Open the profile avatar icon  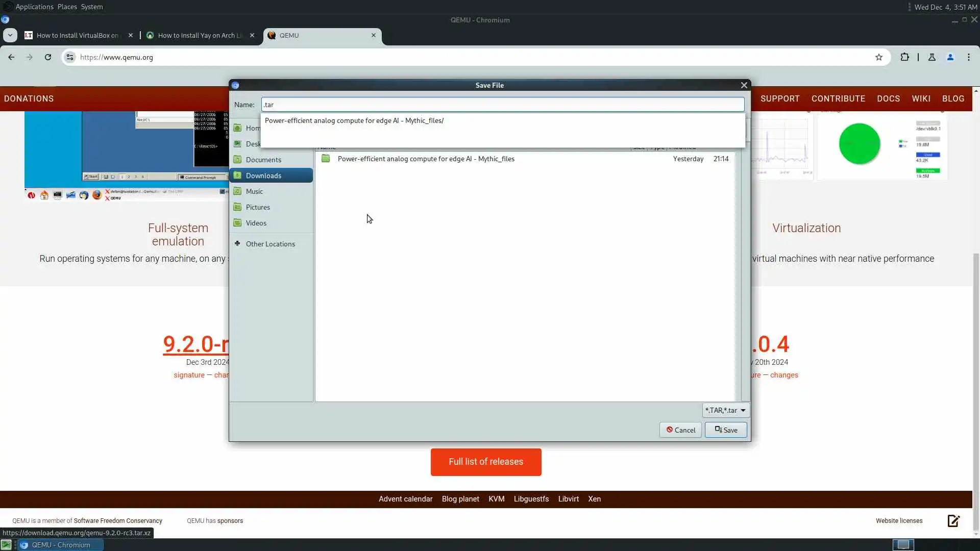(x=950, y=57)
